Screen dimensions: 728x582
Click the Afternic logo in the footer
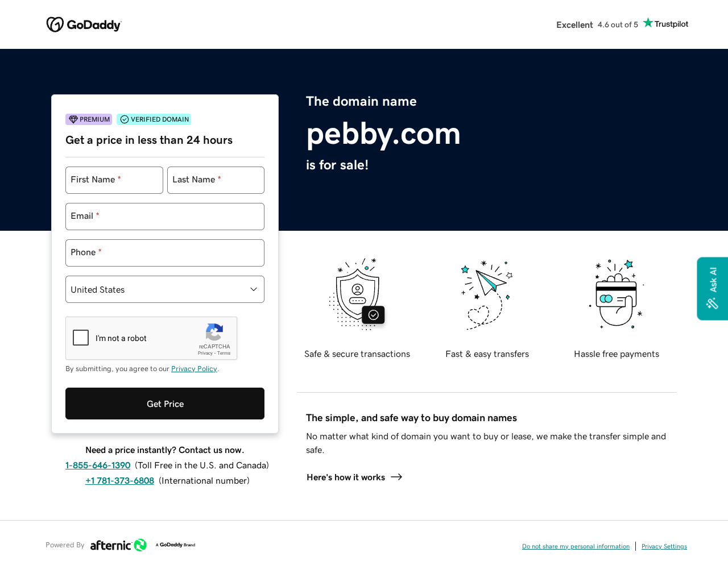(x=118, y=544)
